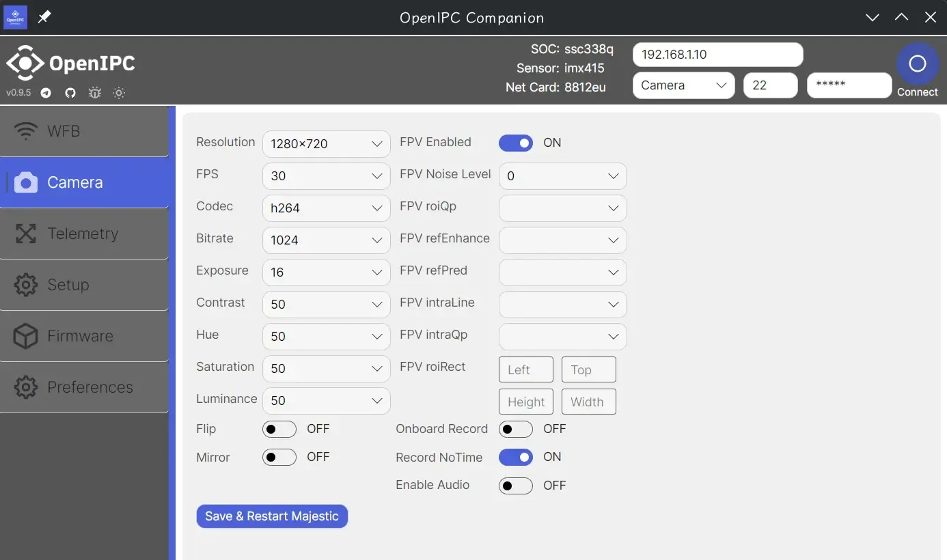Expand the FPV roiQp dropdown

pyautogui.click(x=563, y=208)
